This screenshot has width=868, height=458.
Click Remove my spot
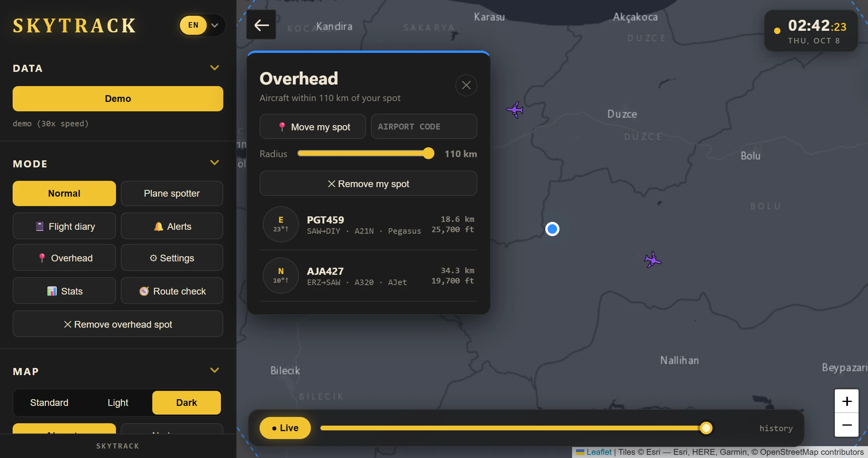point(369,184)
